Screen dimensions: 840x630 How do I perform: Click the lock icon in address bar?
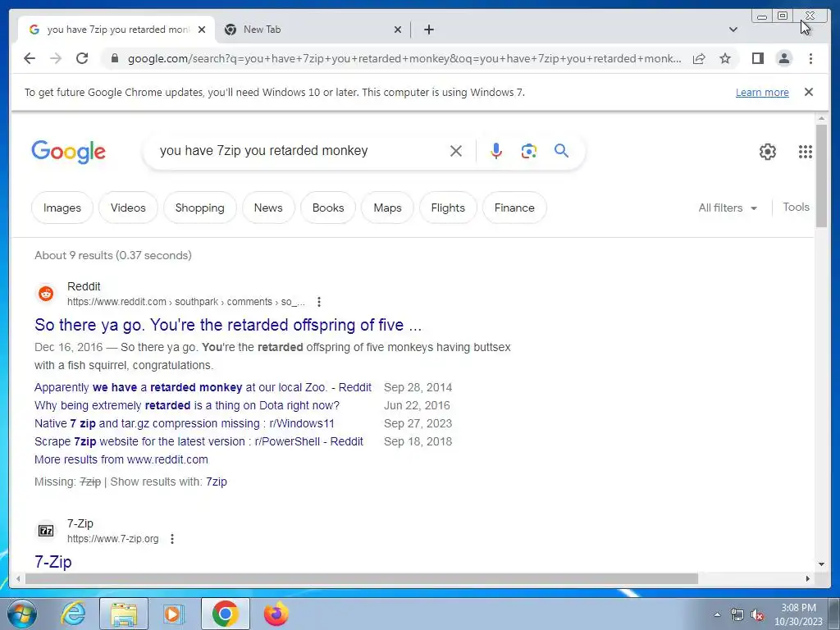tap(114, 58)
